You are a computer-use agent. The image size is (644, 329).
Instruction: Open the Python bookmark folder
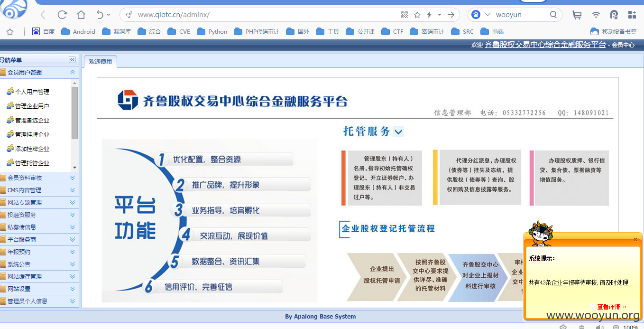pos(212,32)
